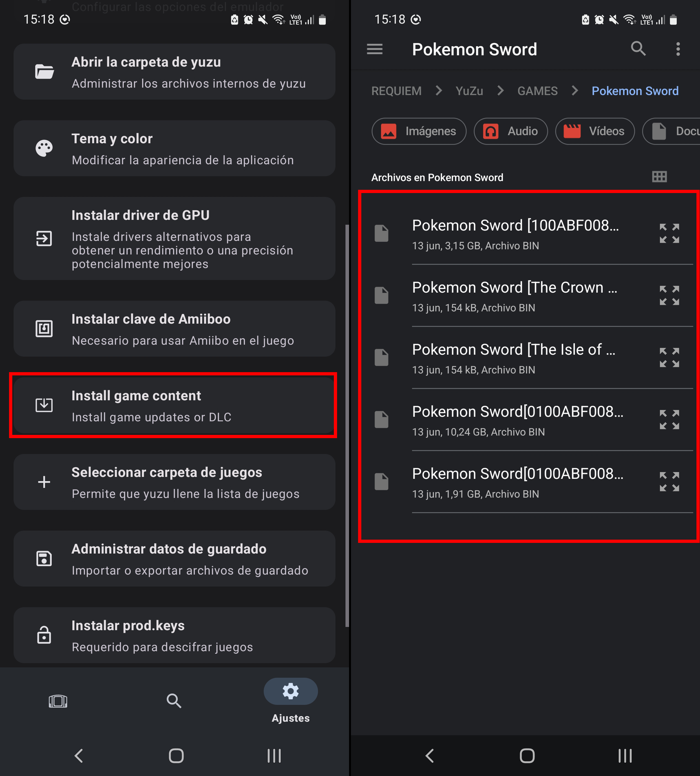Viewport: 700px width, 776px height.
Task: Tap Android home button on left screen
Action: pyautogui.click(x=176, y=756)
